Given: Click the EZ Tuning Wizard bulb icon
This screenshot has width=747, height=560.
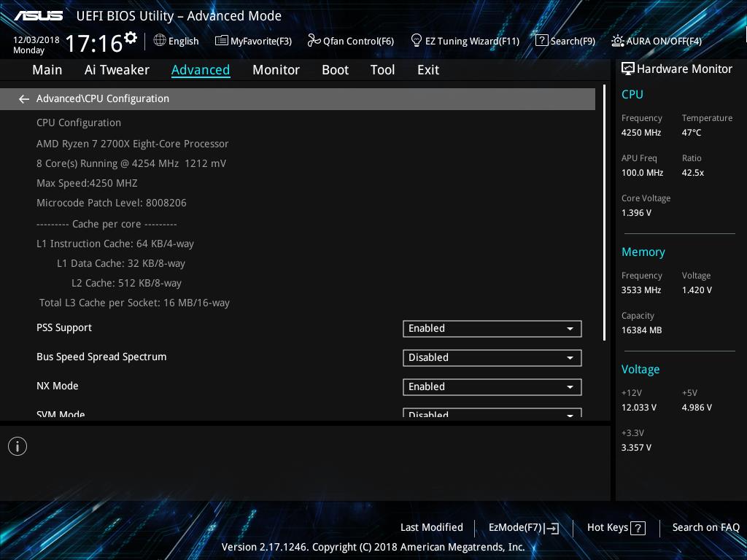Looking at the screenshot, I should click(416, 40).
